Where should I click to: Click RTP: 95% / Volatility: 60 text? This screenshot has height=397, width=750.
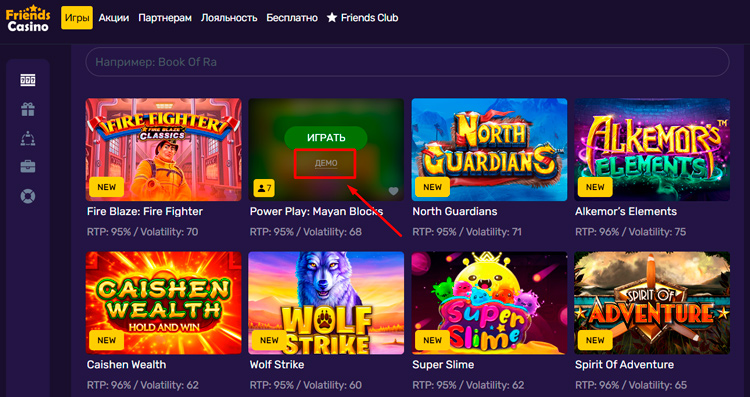306,385
